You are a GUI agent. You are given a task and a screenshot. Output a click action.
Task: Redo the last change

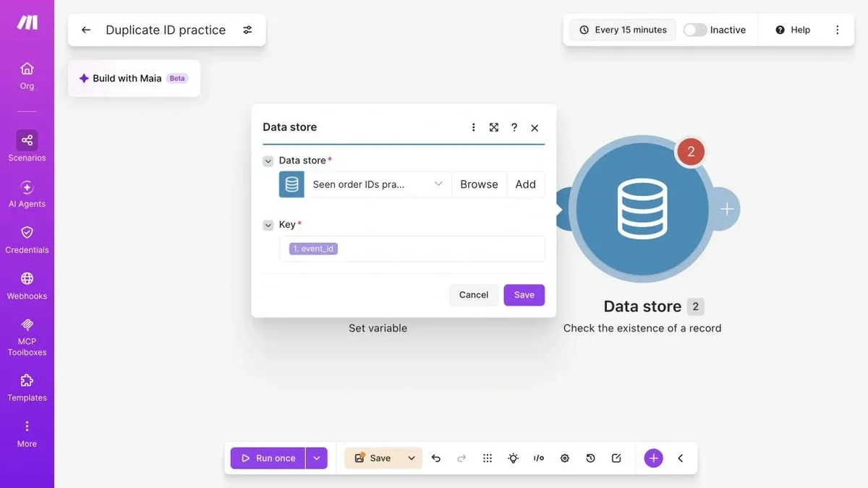(x=461, y=458)
